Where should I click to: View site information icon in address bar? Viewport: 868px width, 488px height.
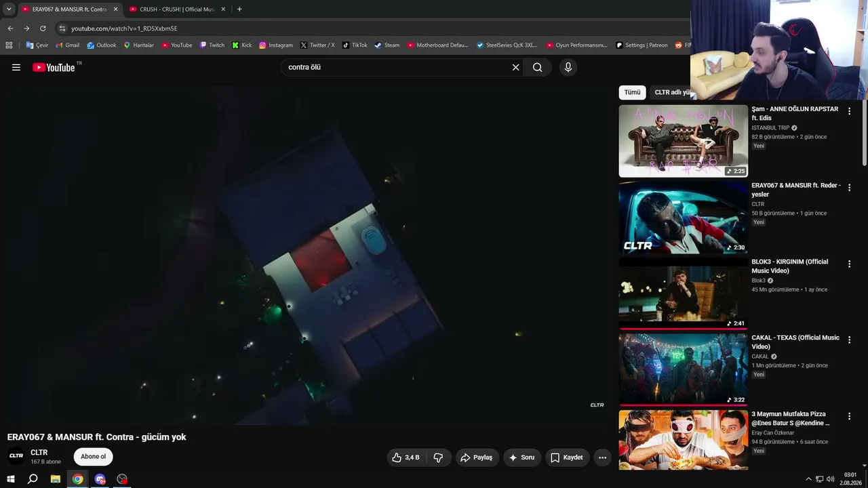62,28
